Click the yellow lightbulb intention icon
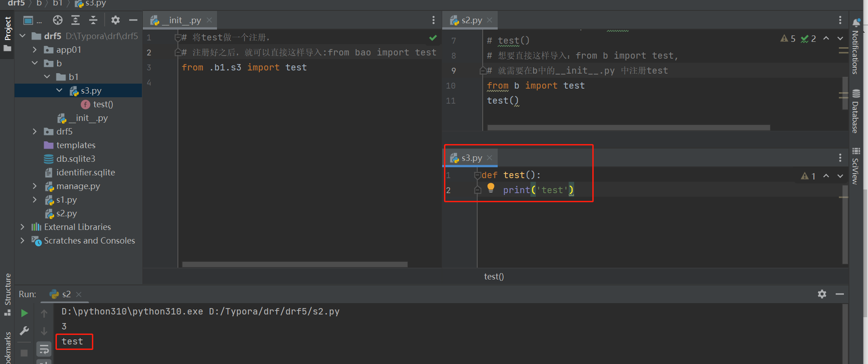The height and width of the screenshot is (364, 868). (x=491, y=187)
